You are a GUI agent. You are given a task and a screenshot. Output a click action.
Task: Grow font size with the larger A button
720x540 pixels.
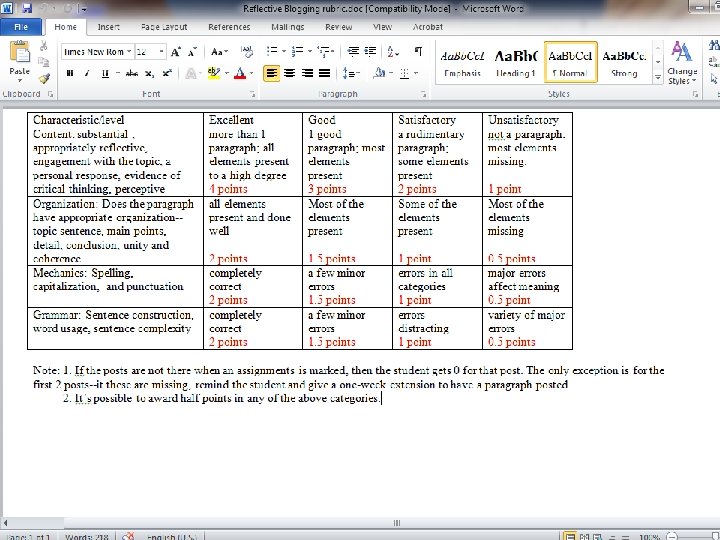[x=176, y=52]
